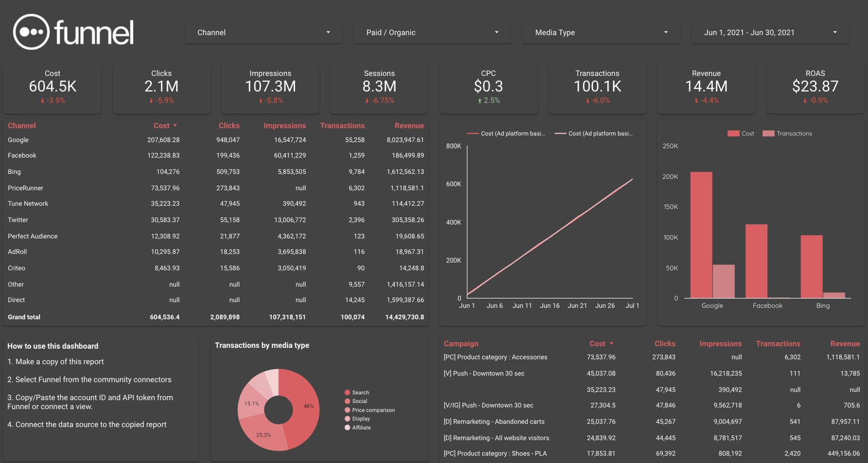Image resolution: width=868 pixels, height=463 pixels.
Task: Select the Tune Network channel row
Action: point(216,203)
